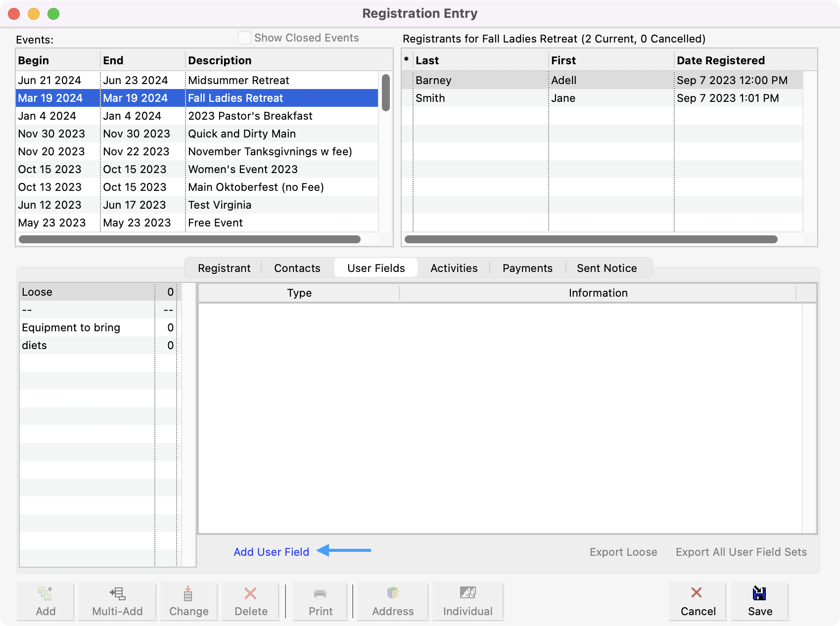The width and height of the screenshot is (840, 626).
Task: Click the Cancel red X icon
Action: [697, 593]
